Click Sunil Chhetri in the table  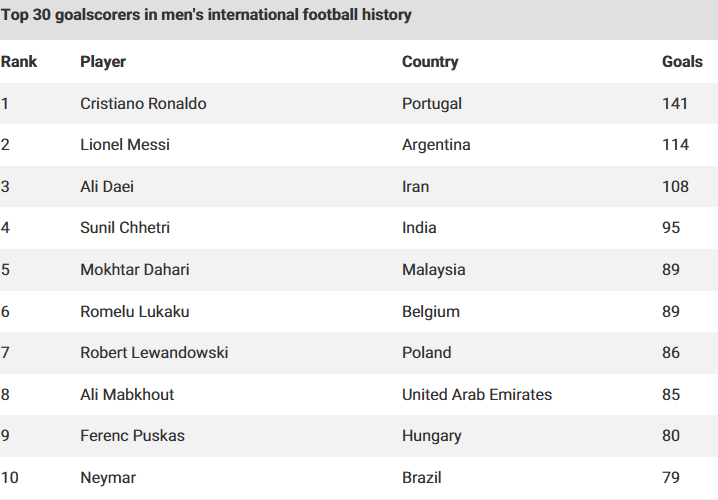click(125, 228)
